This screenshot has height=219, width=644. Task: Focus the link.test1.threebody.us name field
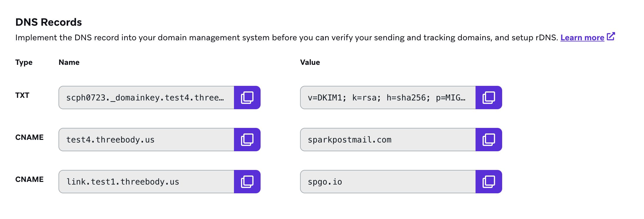click(146, 182)
